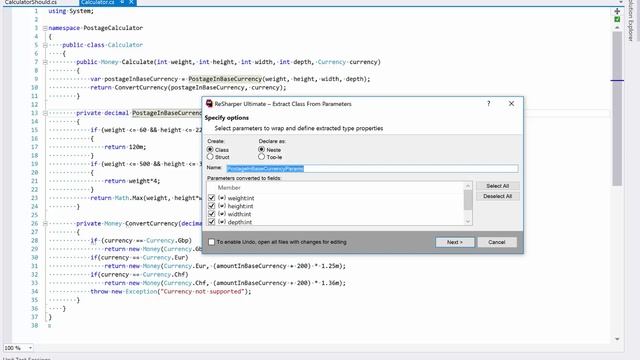Viewport: 640px width, 360px height.
Task: Uncheck the width:int parameter checkbox
Action: [x=211, y=213]
